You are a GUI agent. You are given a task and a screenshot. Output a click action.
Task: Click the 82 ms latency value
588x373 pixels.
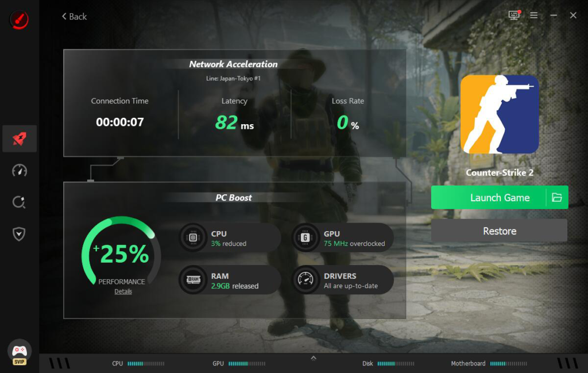[234, 123]
